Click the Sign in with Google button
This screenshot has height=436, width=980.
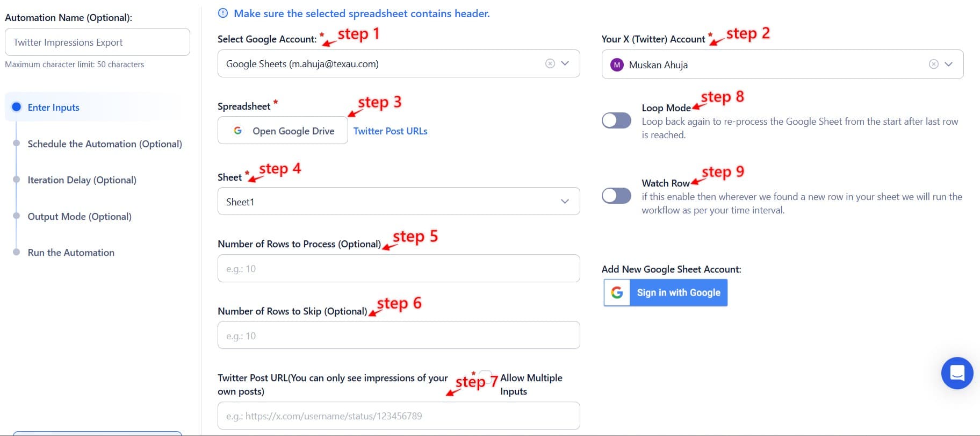[x=678, y=292]
